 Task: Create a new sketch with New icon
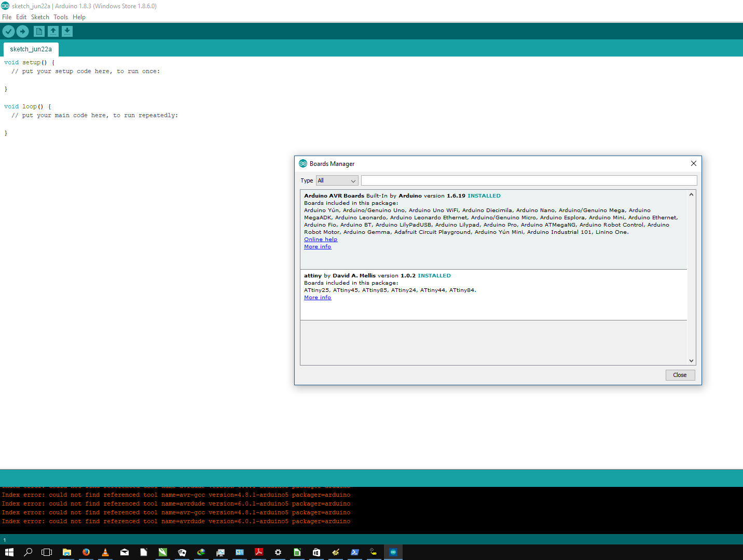click(39, 32)
